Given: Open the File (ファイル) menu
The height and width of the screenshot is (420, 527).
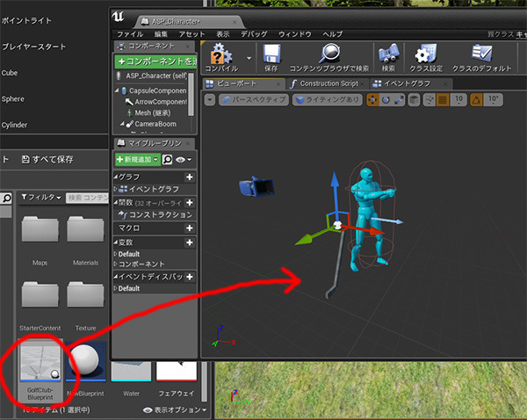Looking at the screenshot, I should tap(130, 34).
